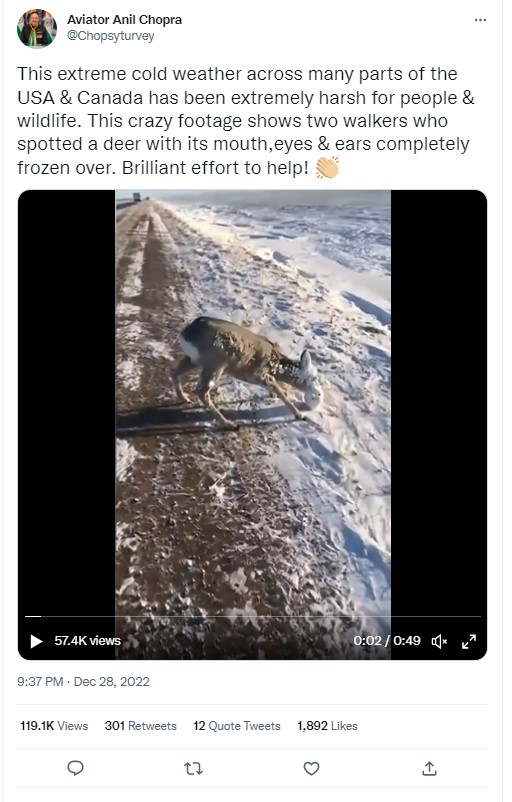The width and height of the screenshot is (512, 802).
Task: Click the 119.1K Views count
Action: coord(54,726)
